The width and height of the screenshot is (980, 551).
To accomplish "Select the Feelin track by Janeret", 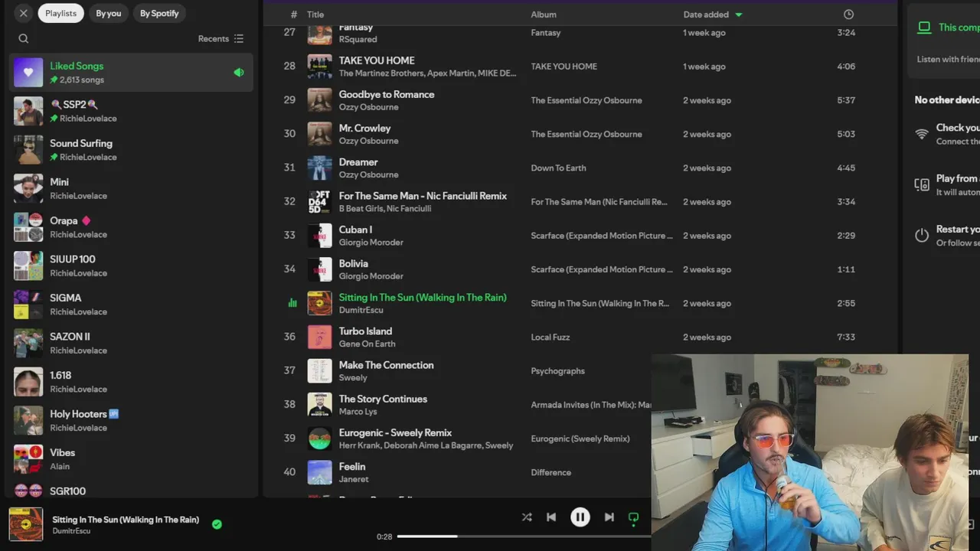I will tap(352, 466).
